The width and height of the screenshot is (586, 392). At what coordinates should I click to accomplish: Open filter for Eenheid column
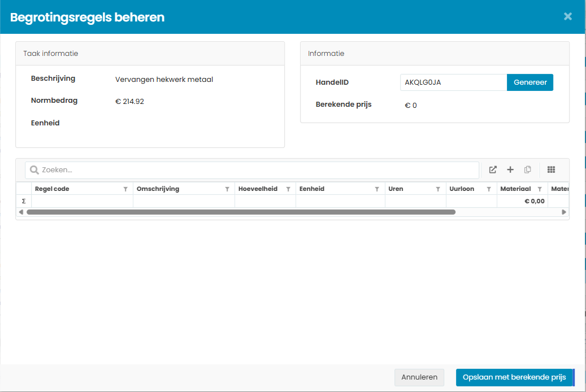tap(377, 189)
